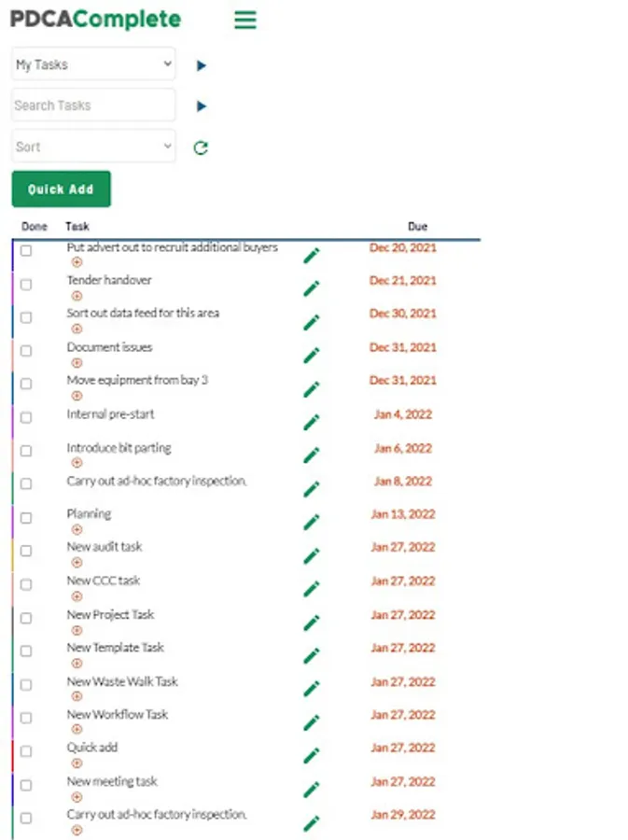Open the New Workflow Task link
This screenshot has height=840, width=628.
tap(118, 715)
